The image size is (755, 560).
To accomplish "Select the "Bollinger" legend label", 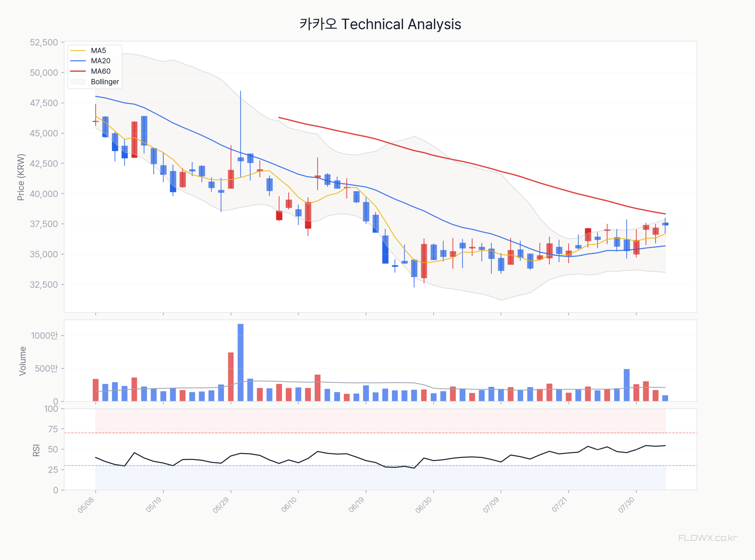I will tap(105, 82).
